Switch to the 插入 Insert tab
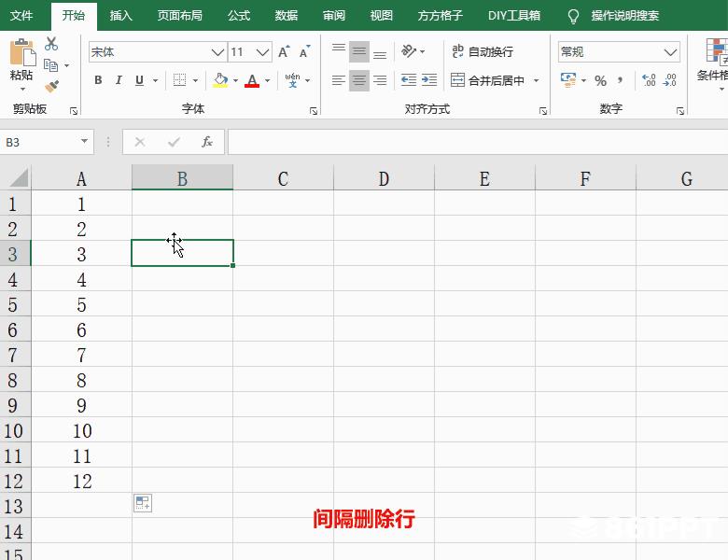This screenshot has height=560, width=728. pyautogui.click(x=120, y=15)
